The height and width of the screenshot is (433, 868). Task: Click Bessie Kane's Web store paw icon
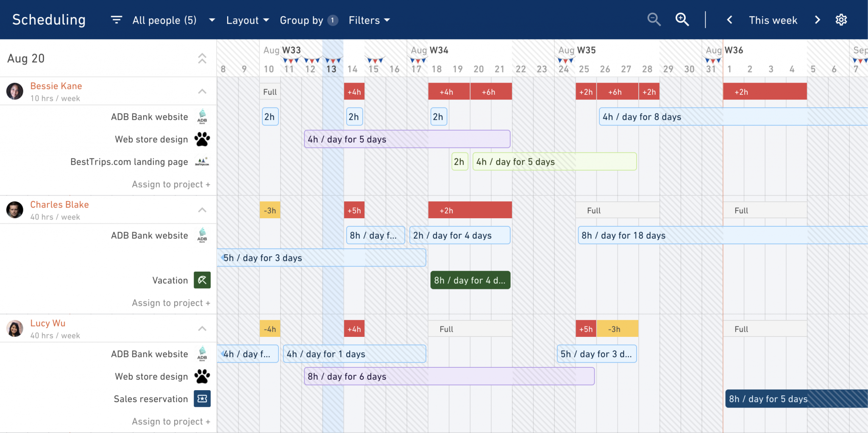[202, 139]
